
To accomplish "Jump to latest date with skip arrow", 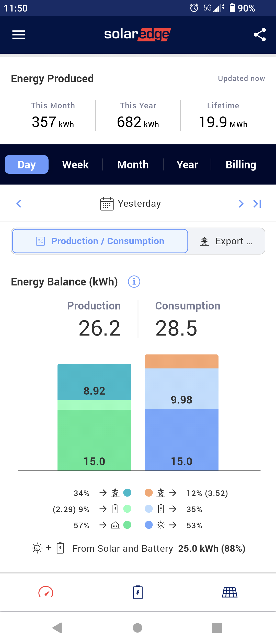I will [x=257, y=204].
